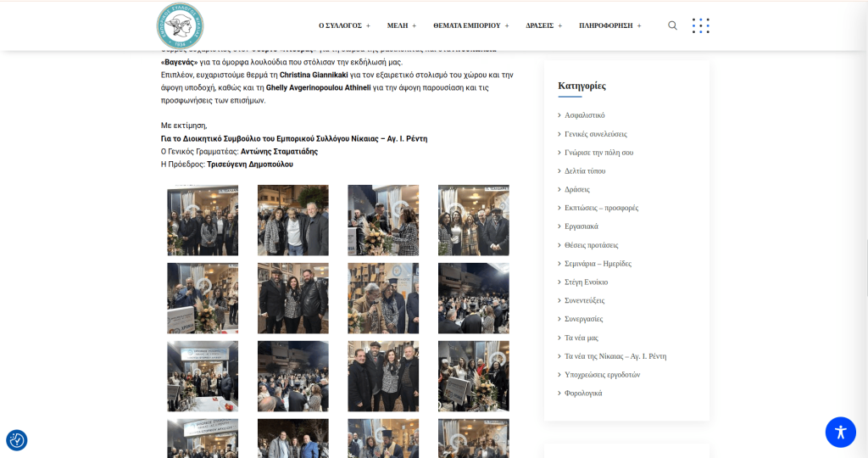
Task: Open the Συνεντεύξεις category link
Action: pyautogui.click(x=584, y=301)
